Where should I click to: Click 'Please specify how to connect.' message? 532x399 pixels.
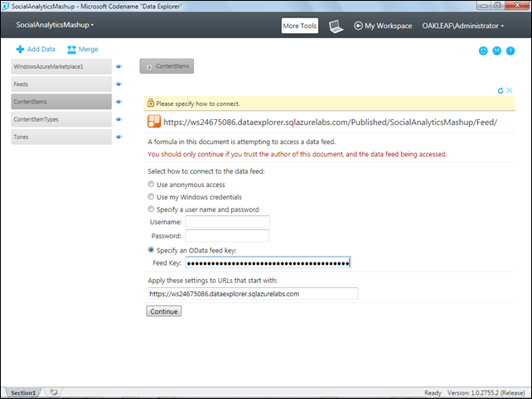point(198,103)
